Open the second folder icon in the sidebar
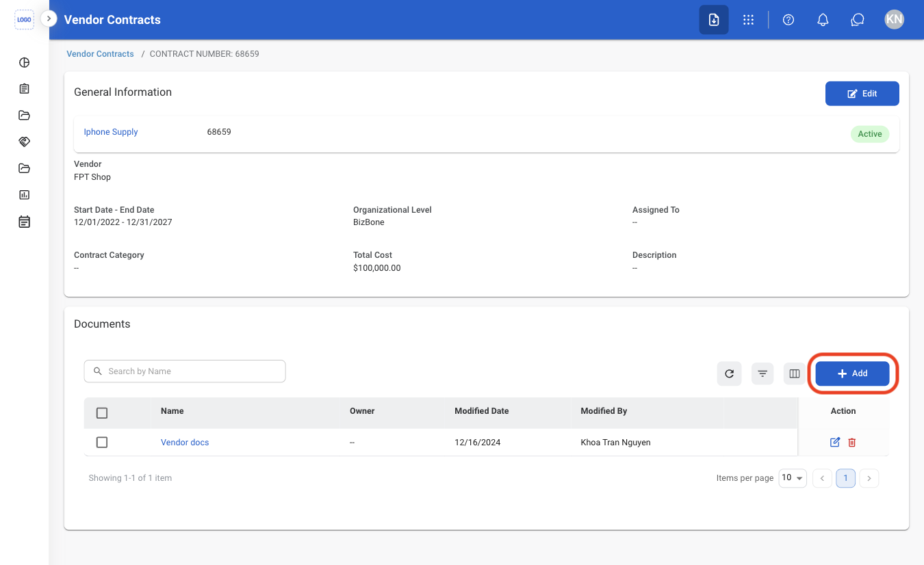 [24, 168]
